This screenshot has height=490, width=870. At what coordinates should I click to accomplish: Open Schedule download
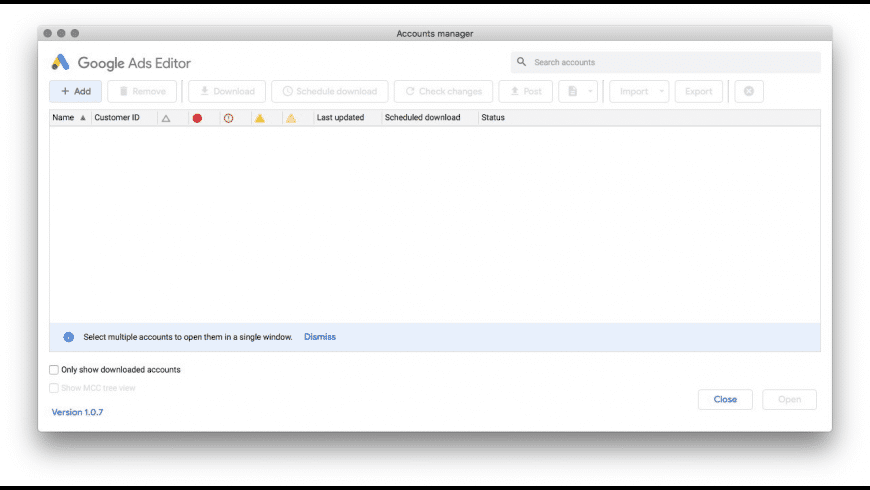pyautogui.click(x=330, y=92)
